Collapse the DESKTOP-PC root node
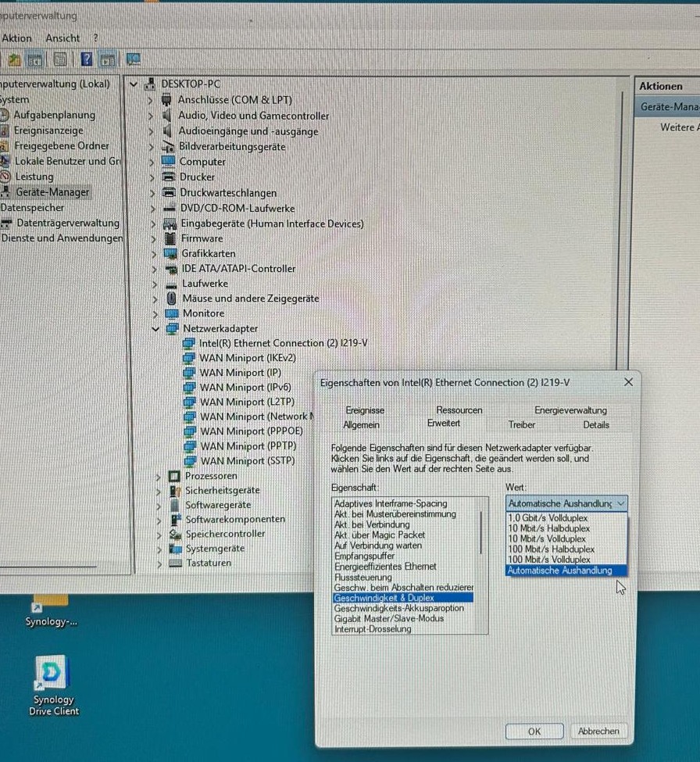 click(x=134, y=84)
